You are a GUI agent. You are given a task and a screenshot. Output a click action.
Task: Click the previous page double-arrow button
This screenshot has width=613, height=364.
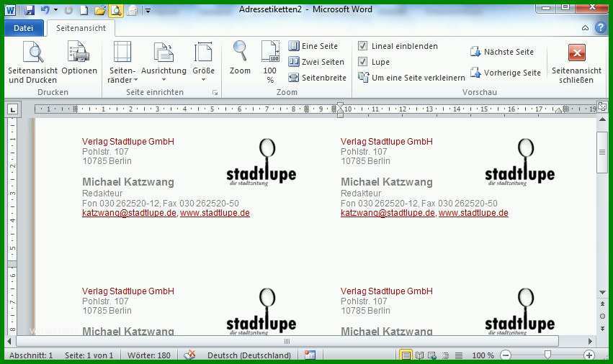[602, 304]
